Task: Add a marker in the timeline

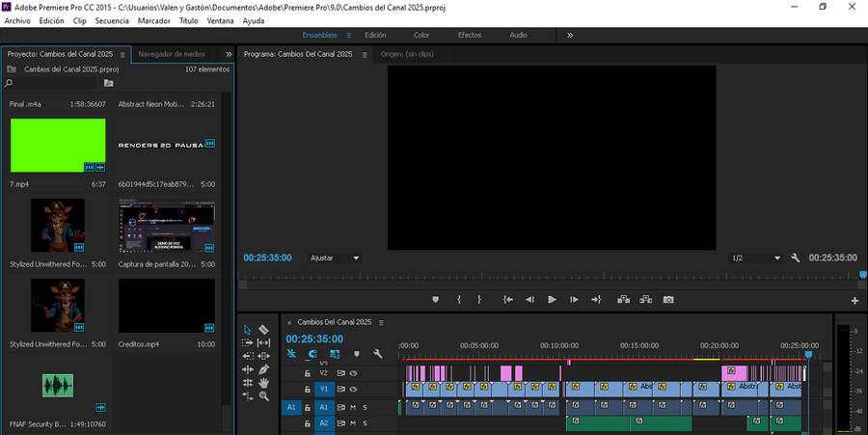Action: click(x=357, y=354)
